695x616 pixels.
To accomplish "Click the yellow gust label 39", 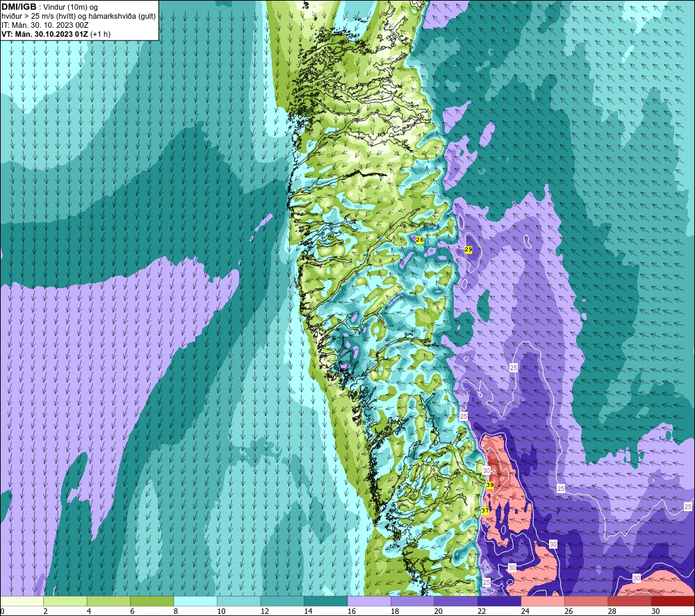I will 490,485.
